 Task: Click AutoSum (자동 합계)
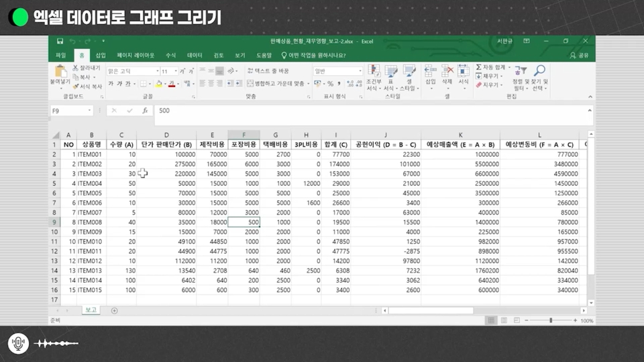(491, 67)
